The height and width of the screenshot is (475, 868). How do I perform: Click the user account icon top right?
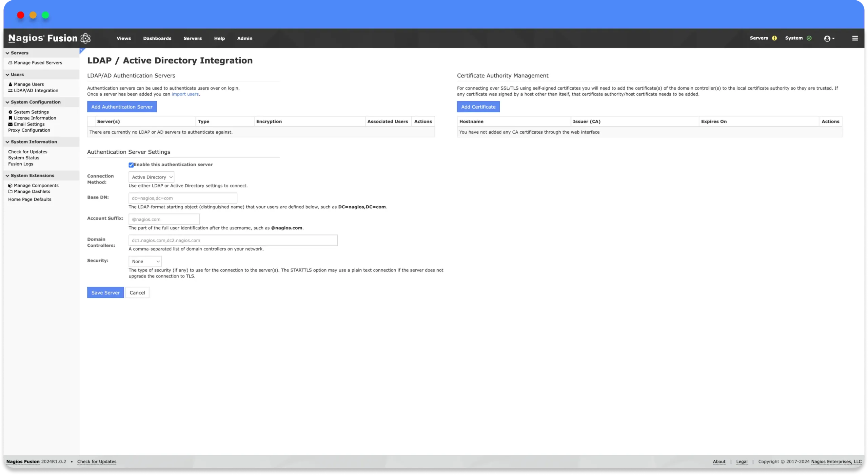click(828, 38)
